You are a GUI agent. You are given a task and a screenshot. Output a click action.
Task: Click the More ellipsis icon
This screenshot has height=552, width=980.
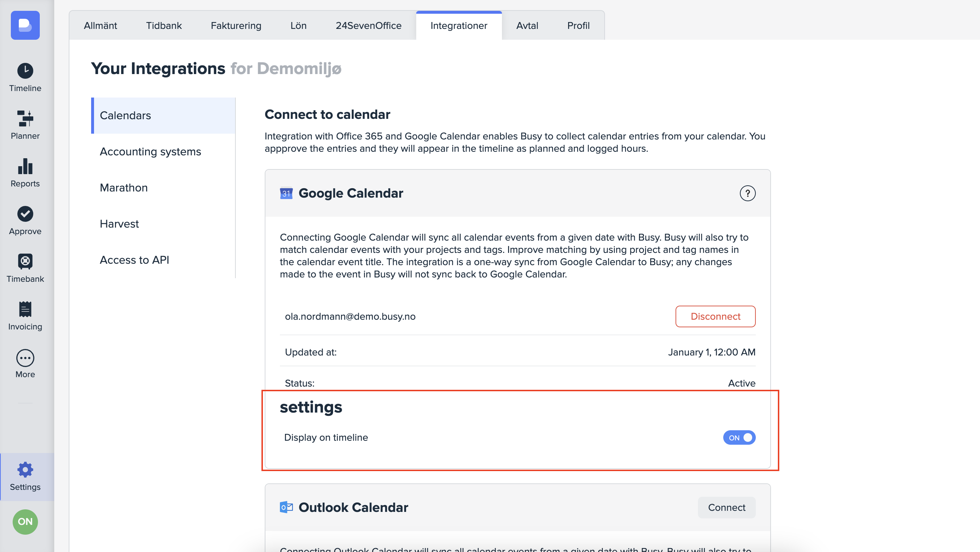pos(25,358)
